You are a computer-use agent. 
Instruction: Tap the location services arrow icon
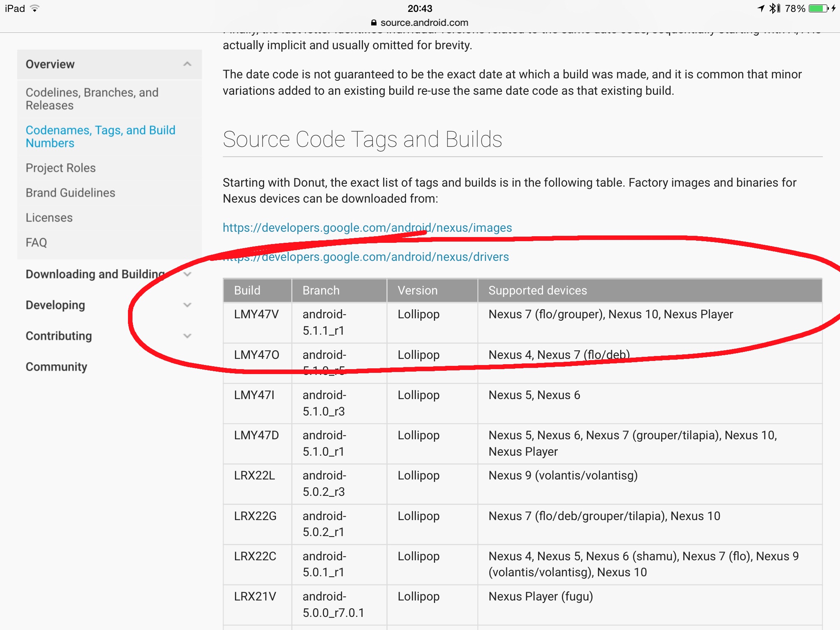click(x=761, y=8)
